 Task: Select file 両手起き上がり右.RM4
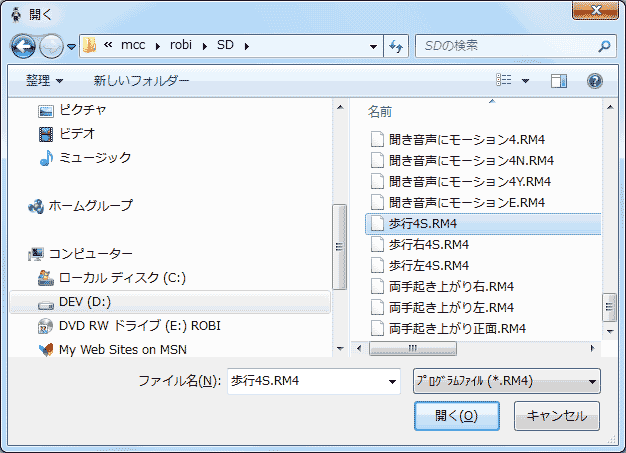(451, 287)
